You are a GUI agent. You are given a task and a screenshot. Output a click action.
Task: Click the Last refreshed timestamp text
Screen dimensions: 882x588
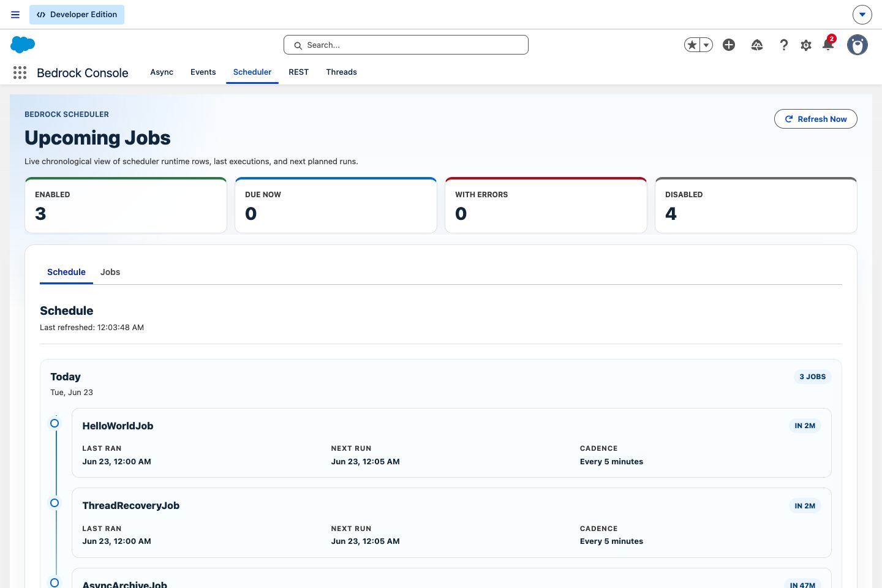[x=92, y=328]
